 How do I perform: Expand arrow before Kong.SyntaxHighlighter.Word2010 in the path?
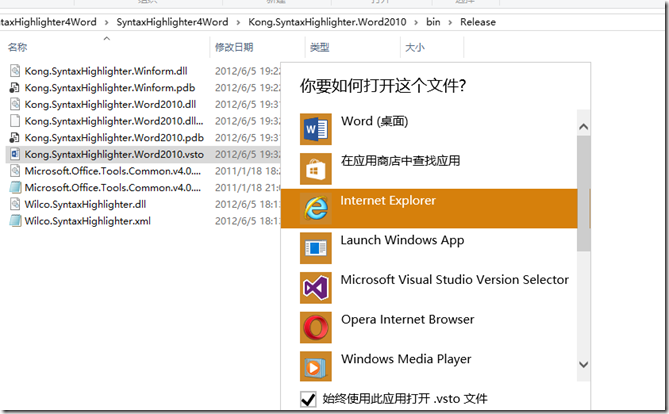(x=239, y=22)
